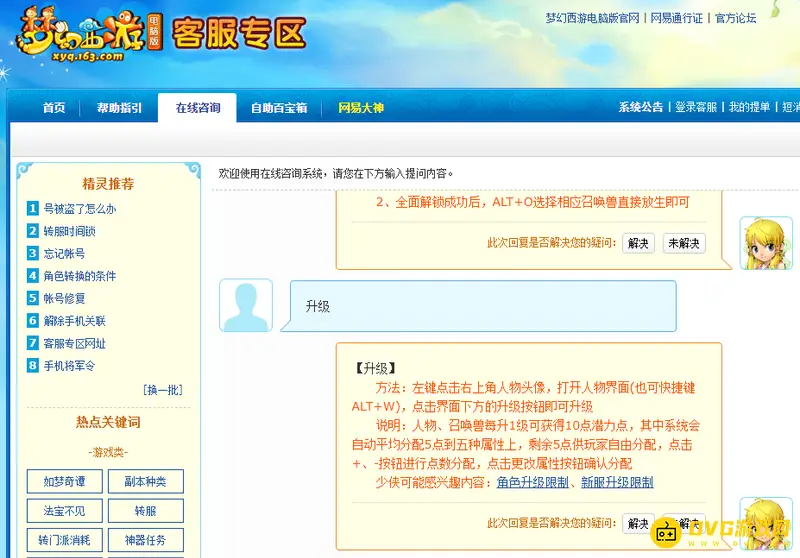Click the 梦幻西游 game logo

coord(89,36)
